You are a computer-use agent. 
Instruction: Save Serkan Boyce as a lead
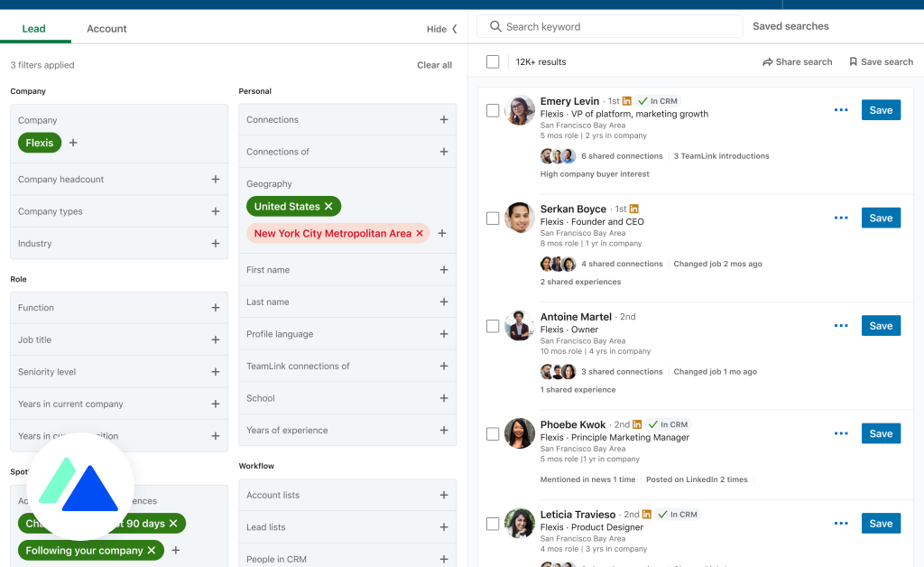point(881,218)
